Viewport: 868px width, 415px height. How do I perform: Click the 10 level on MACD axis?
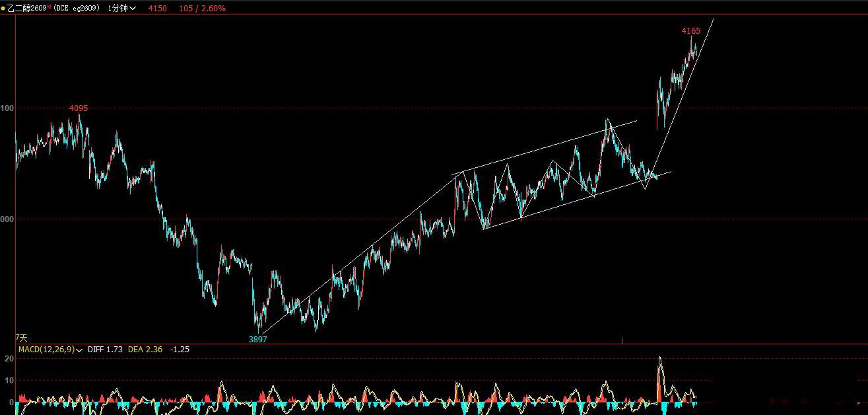pos(9,380)
